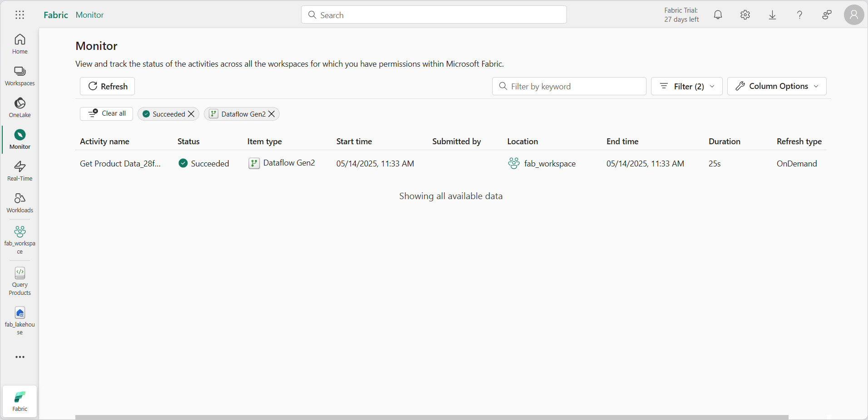Viewport: 868px width, 420px height.
Task: Sort by Status column header
Action: point(188,142)
